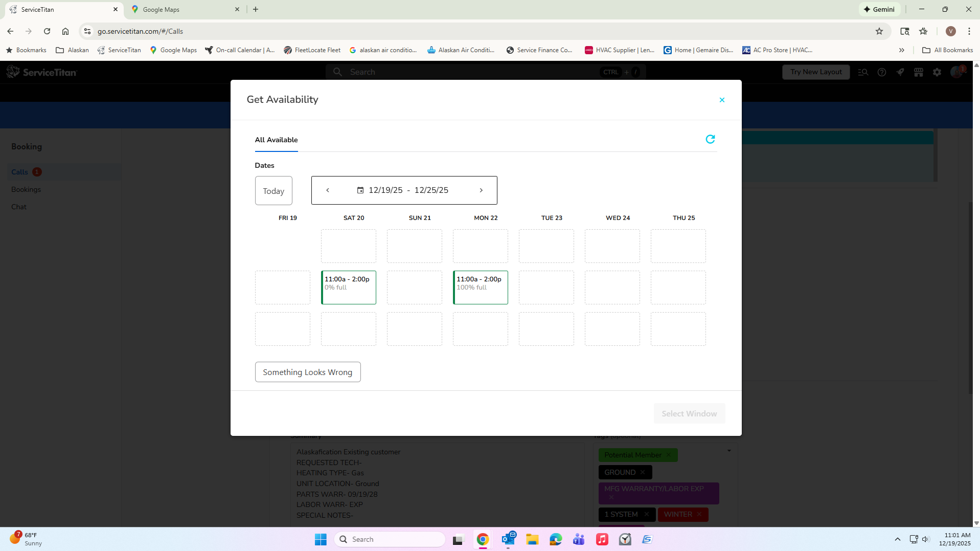
Task: Open the advanced search list icon in header
Action: click(863, 72)
